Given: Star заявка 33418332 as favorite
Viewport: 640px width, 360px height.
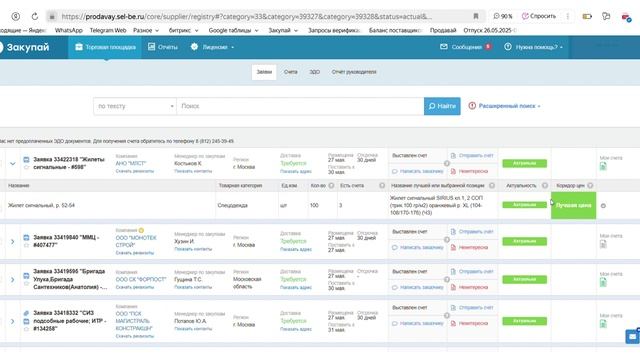Looking at the screenshot, I should [x=26, y=329].
